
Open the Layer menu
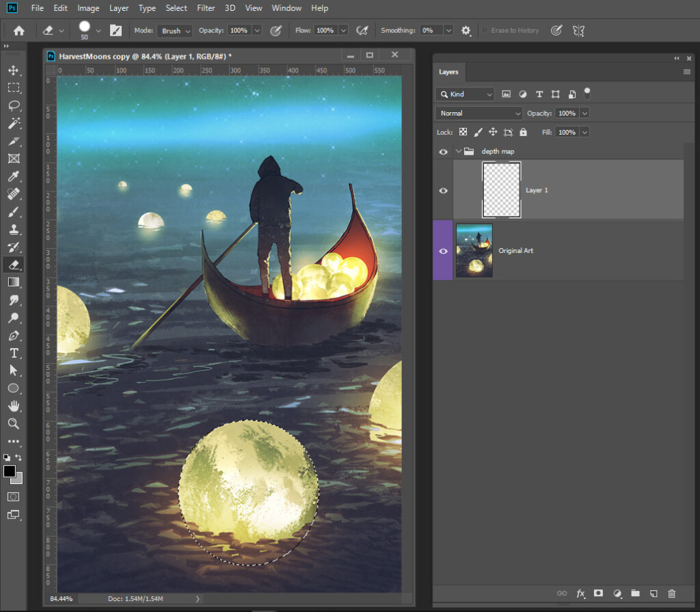tap(119, 8)
